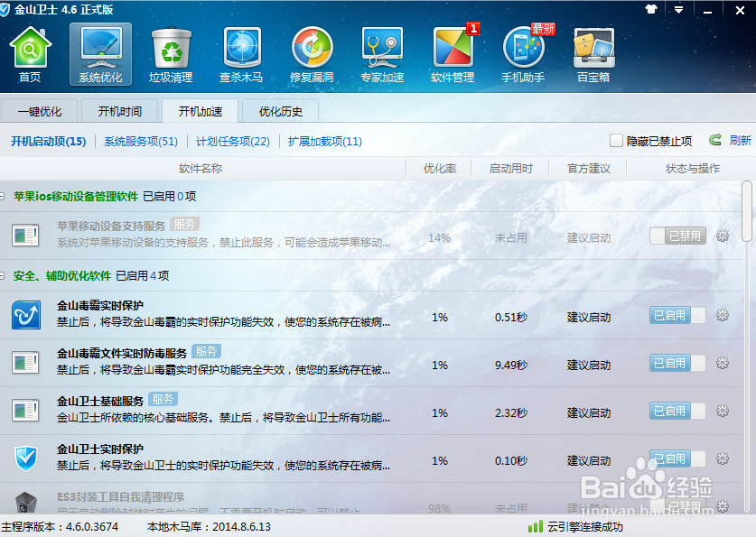Sort by 优化率 column header
This screenshot has width=756, height=537.
click(x=439, y=168)
